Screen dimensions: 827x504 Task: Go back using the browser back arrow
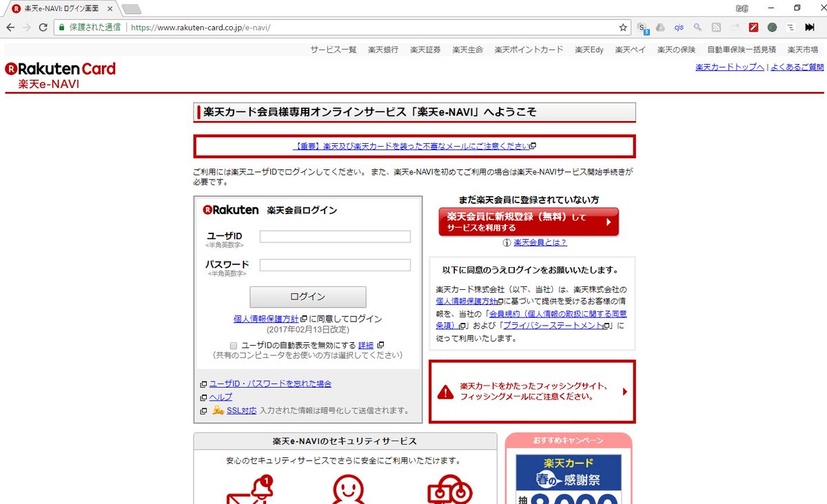point(10,28)
